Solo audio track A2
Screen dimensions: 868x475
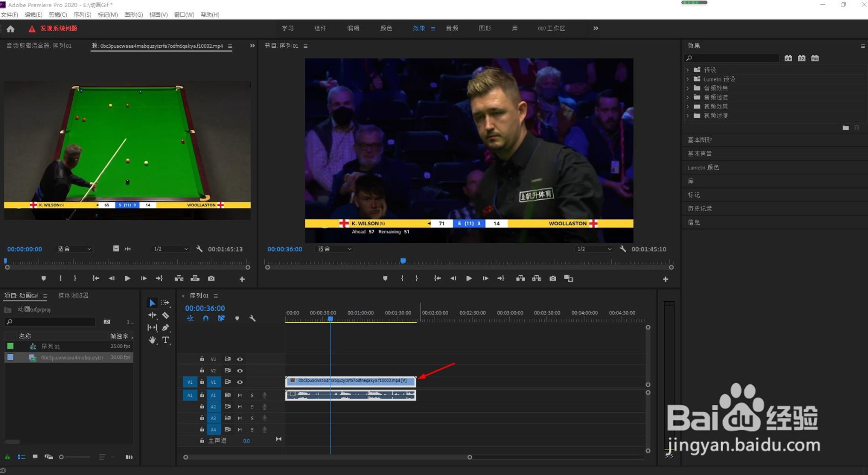tap(252, 407)
